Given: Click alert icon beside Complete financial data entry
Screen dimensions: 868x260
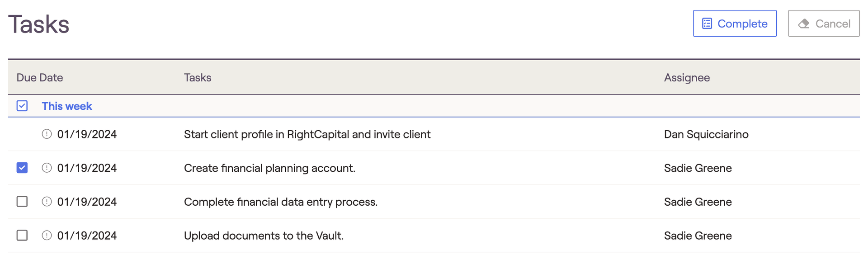Looking at the screenshot, I should coord(47,202).
